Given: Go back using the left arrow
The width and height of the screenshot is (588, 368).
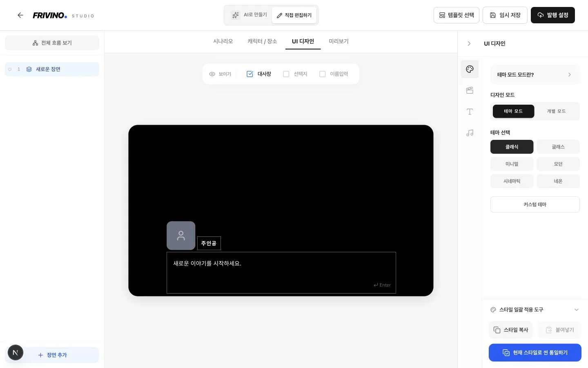Looking at the screenshot, I should click(20, 15).
